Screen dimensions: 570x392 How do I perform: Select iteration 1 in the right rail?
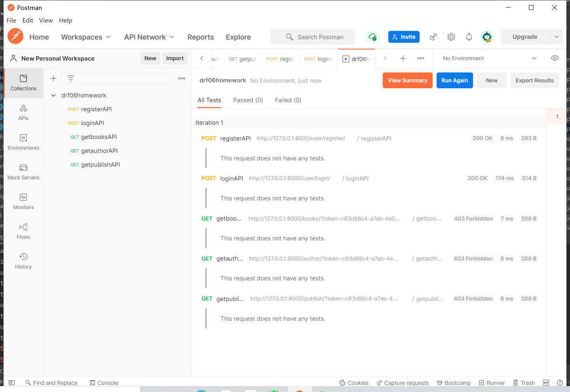point(557,116)
